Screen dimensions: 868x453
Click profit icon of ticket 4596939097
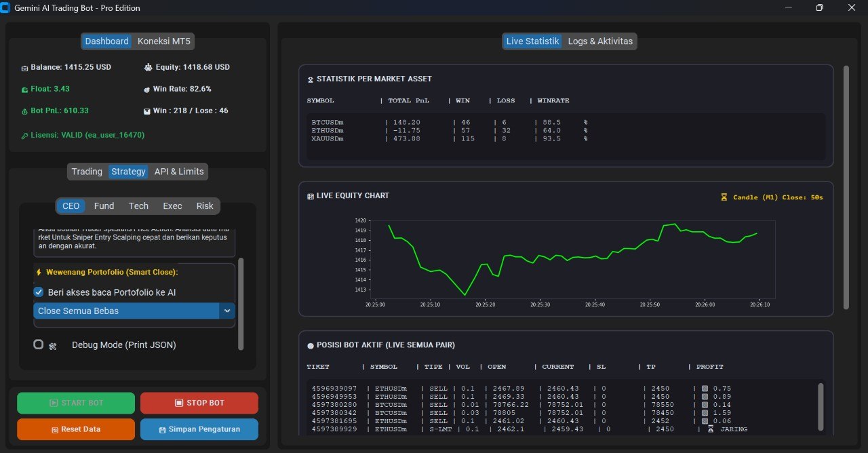tap(705, 389)
